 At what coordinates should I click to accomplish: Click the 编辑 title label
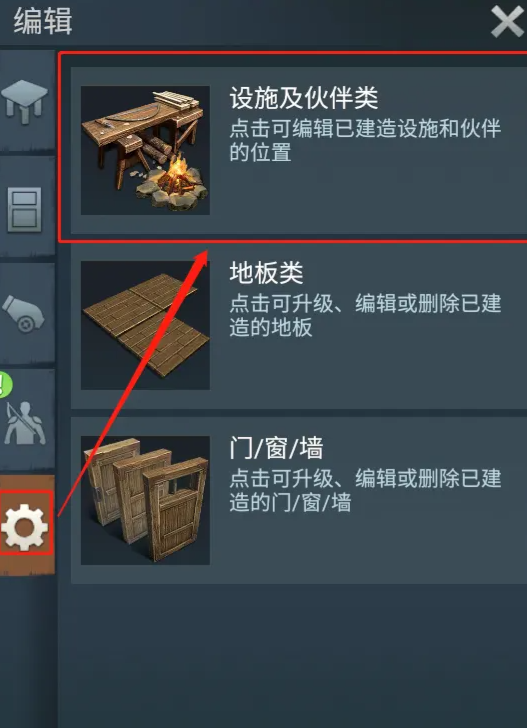click(43, 21)
